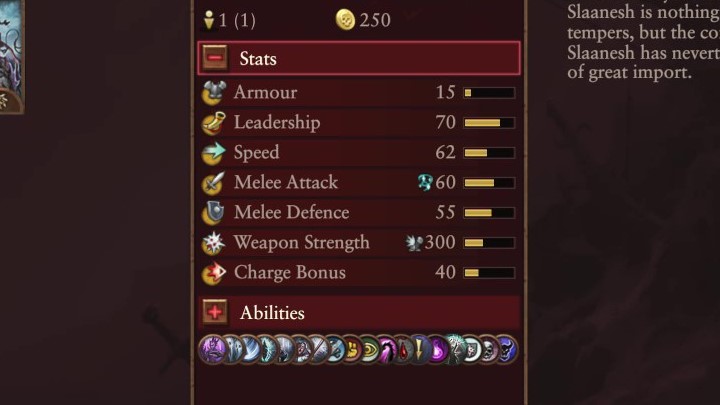Click the Leadership stat bar

point(489,123)
